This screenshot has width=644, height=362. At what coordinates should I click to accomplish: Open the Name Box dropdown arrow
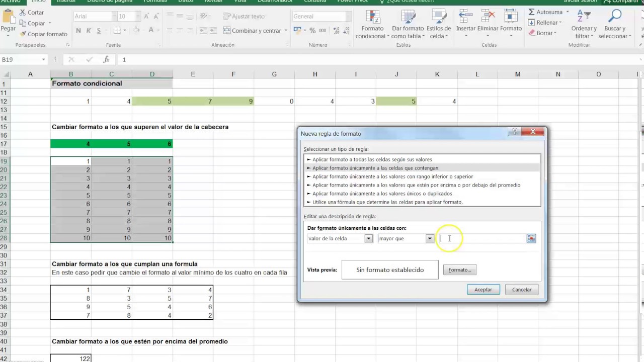44,60
